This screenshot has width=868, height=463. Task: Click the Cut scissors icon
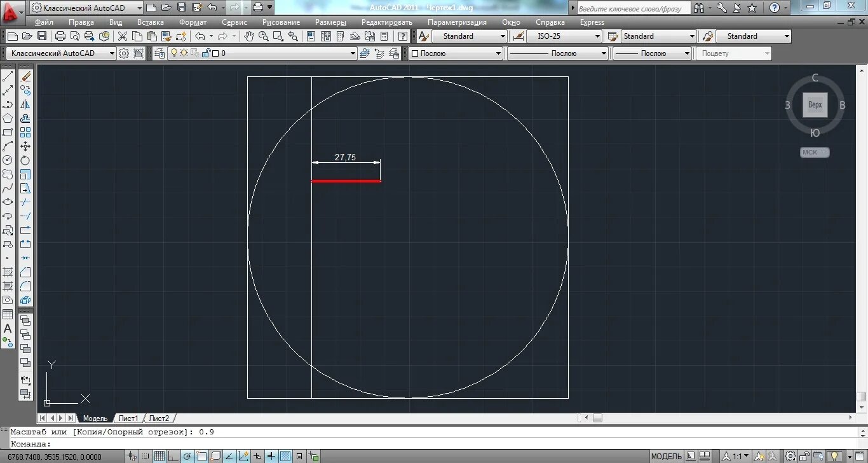(123, 36)
